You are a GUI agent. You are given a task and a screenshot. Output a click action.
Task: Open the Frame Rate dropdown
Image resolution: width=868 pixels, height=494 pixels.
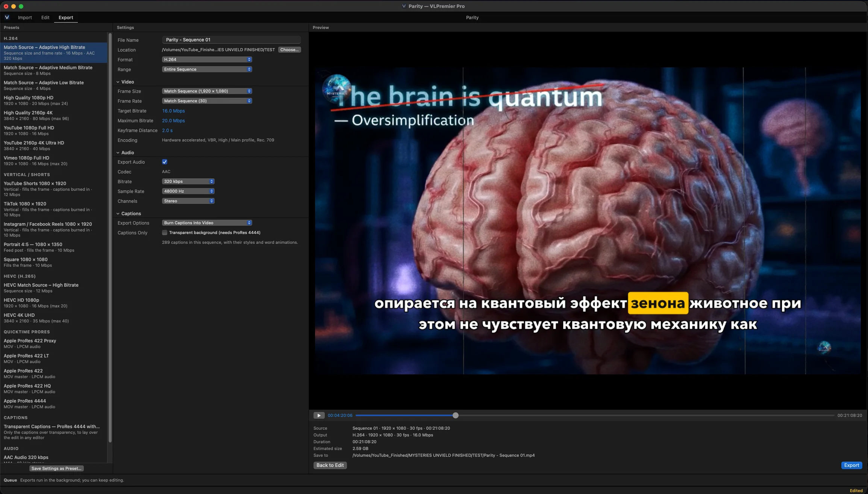coord(207,101)
